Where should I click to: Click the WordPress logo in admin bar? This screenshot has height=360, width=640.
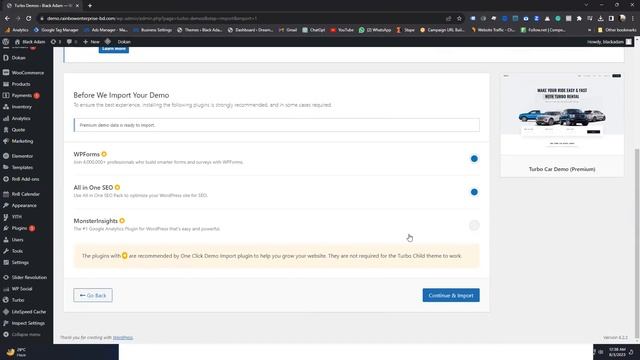tap(6, 42)
